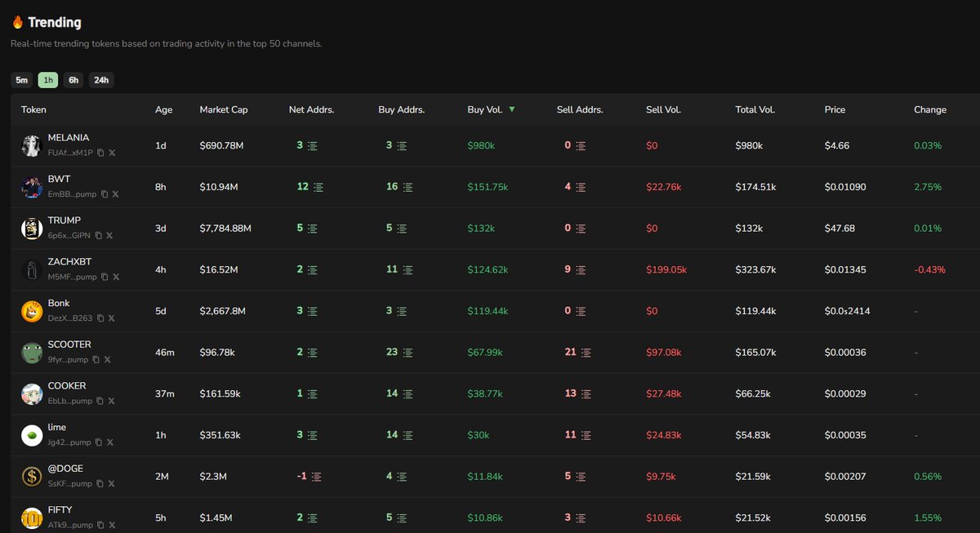Sort by Buy Vol. column arrow
Image resolution: width=980 pixels, height=533 pixels.
click(512, 109)
